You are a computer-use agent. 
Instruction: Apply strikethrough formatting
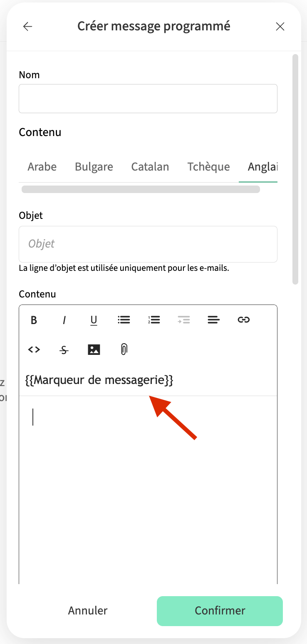tap(64, 350)
